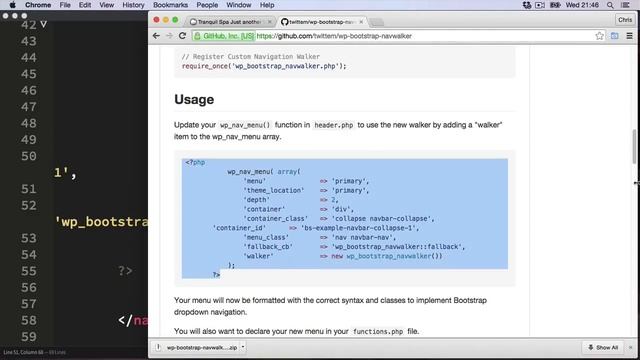Click line number 52 in the editor
Image resolution: width=640 pixels, height=360 pixels.
click(29, 205)
